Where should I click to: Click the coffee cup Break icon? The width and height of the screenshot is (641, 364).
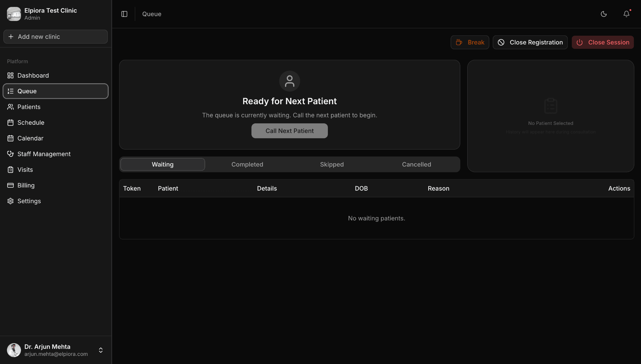click(x=459, y=42)
